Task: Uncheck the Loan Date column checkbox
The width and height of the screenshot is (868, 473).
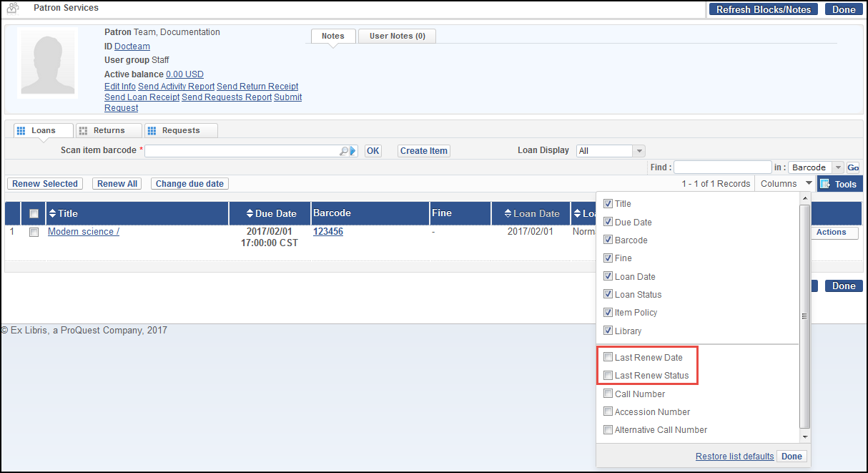Action: (608, 276)
